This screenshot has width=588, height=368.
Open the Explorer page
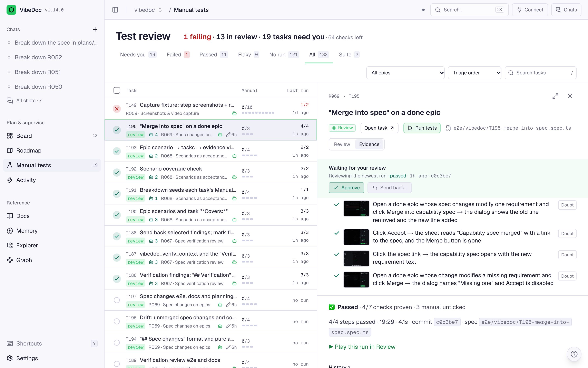point(52,245)
